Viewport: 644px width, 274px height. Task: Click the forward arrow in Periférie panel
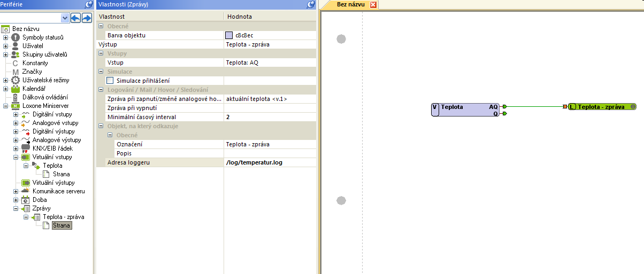[x=86, y=18]
